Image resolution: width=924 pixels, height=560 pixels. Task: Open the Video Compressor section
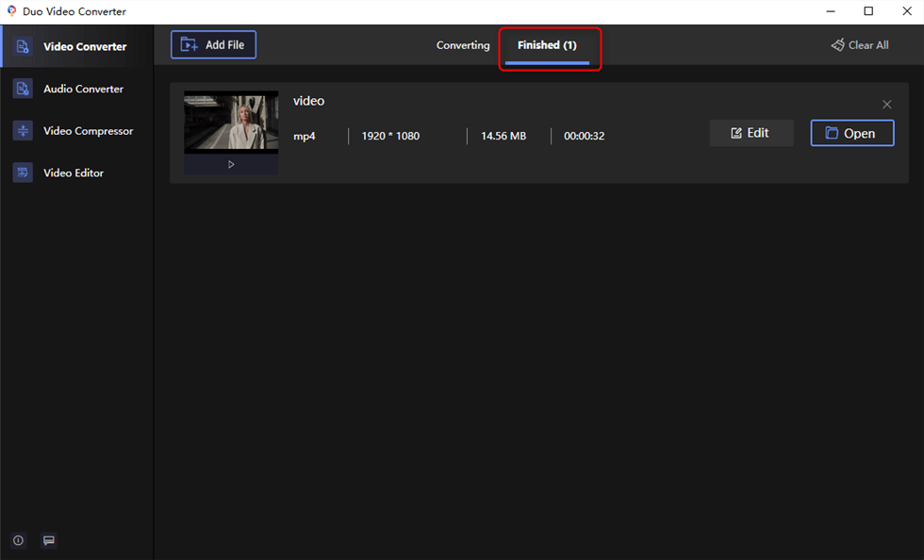pyautogui.click(x=76, y=131)
